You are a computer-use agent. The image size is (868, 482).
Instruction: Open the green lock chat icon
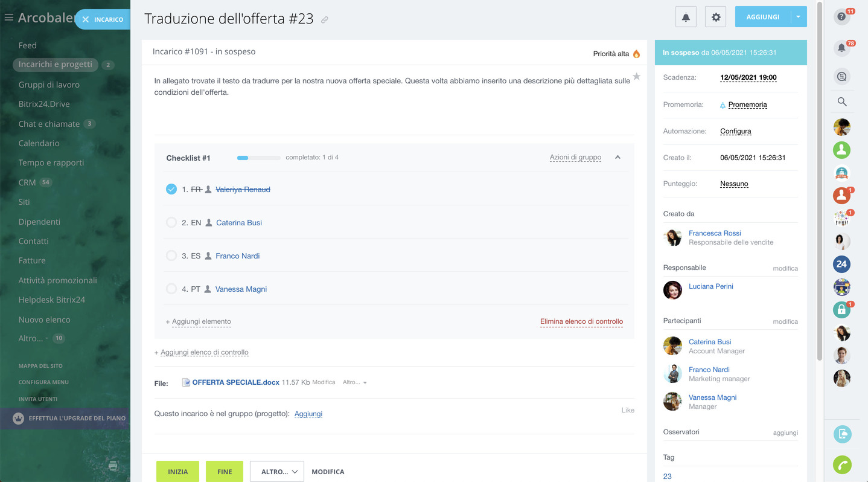tap(841, 310)
